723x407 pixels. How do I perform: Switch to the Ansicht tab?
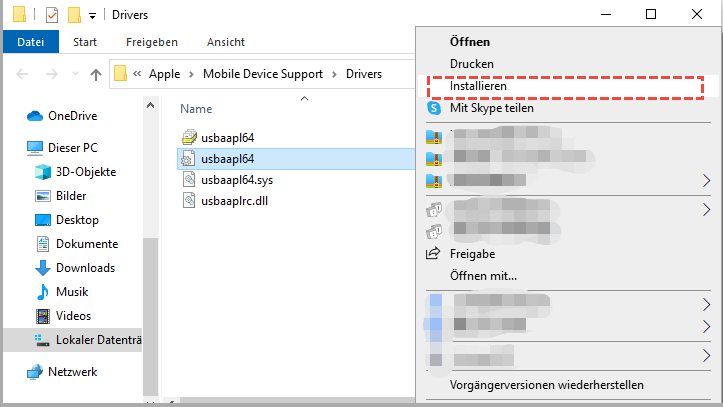coord(226,42)
